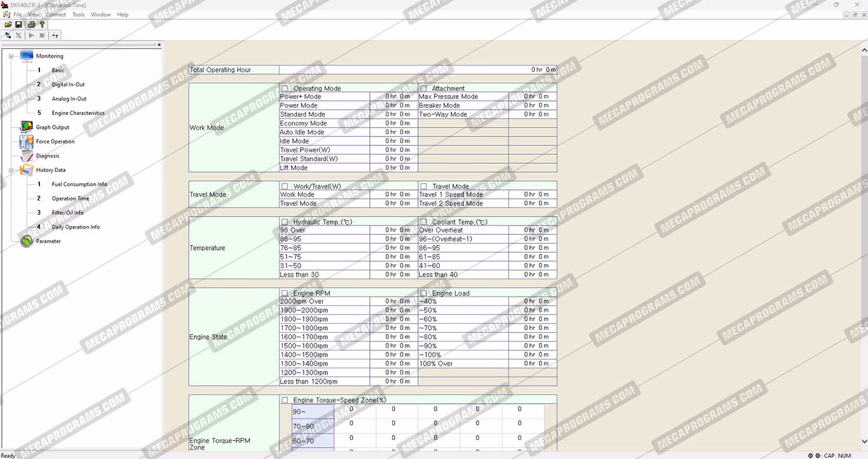Image resolution: width=868 pixels, height=459 pixels.
Task: Click the Disconnect toolbar icon
Action: tap(19, 36)
